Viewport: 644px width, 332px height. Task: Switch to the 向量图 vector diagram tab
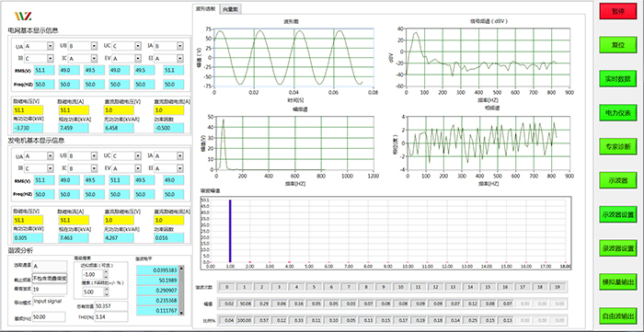(230, 9)
